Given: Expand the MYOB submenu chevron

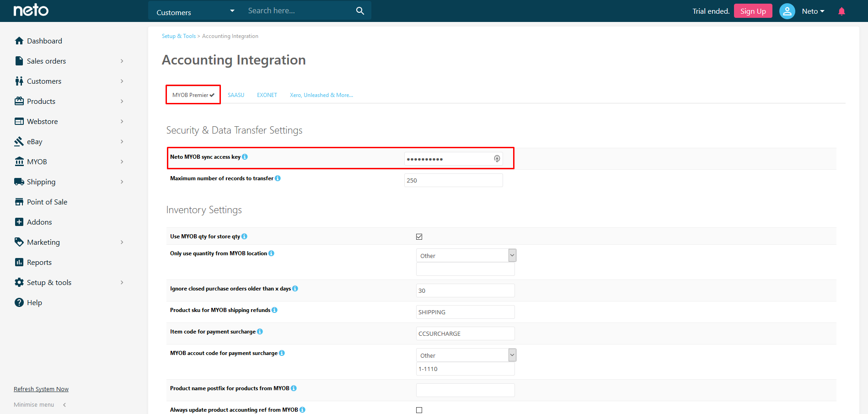Looking at the screenshot, I should tap(122, 161).
